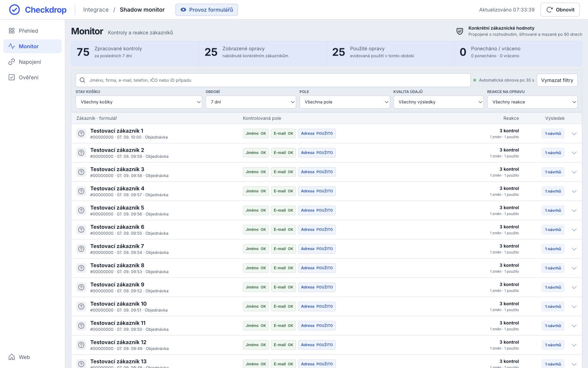The height and width of the screenshot is (368, 588).
Task: Click question-mark icon of Testovací zákazník 5
Action: point(81,211)
